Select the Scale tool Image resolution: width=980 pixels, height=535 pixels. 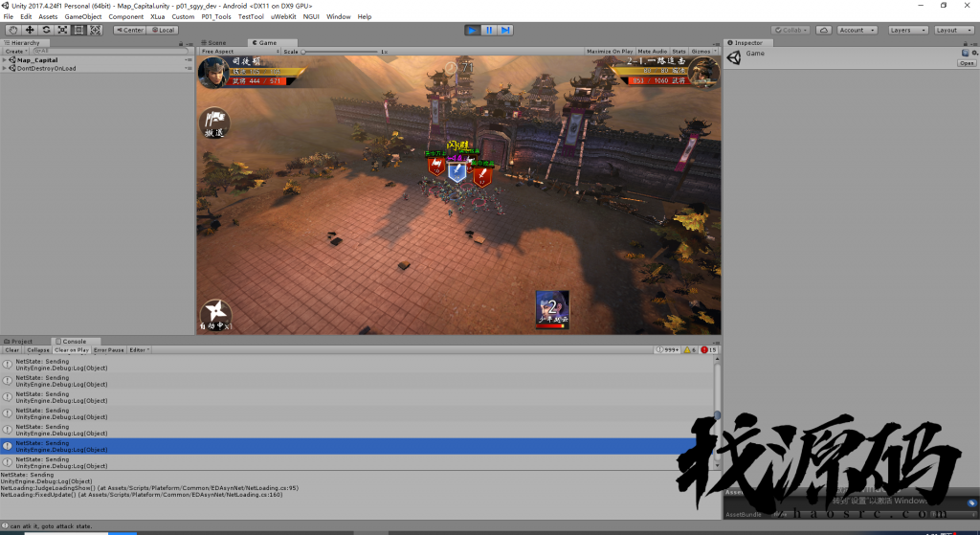(x=62, y=30)
